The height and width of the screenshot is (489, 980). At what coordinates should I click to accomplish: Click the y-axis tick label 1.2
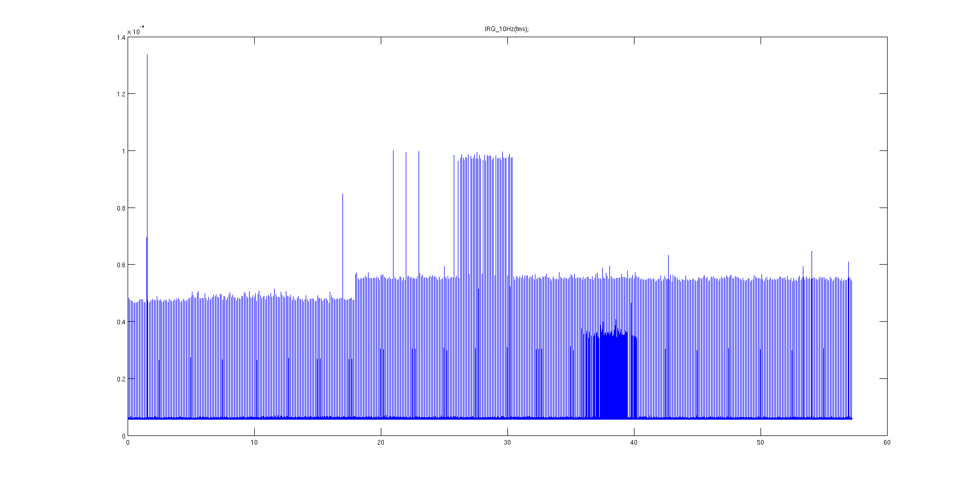(x=121, y=94)
